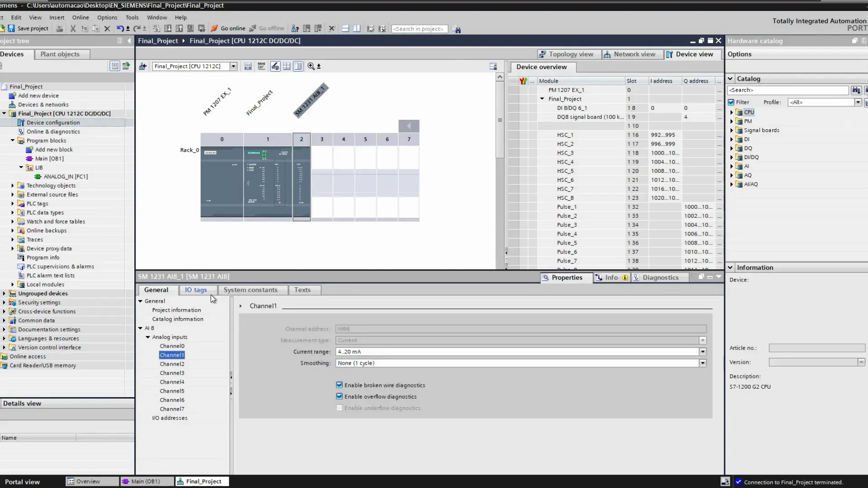
Task: Click the Go online button
Action: [228, 28]
